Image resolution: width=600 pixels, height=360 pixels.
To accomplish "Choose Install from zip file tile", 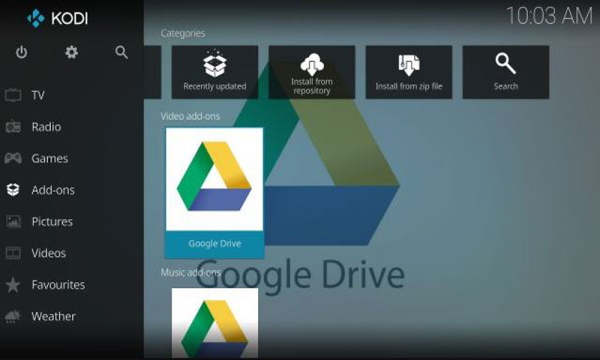I will coord(409,72).
